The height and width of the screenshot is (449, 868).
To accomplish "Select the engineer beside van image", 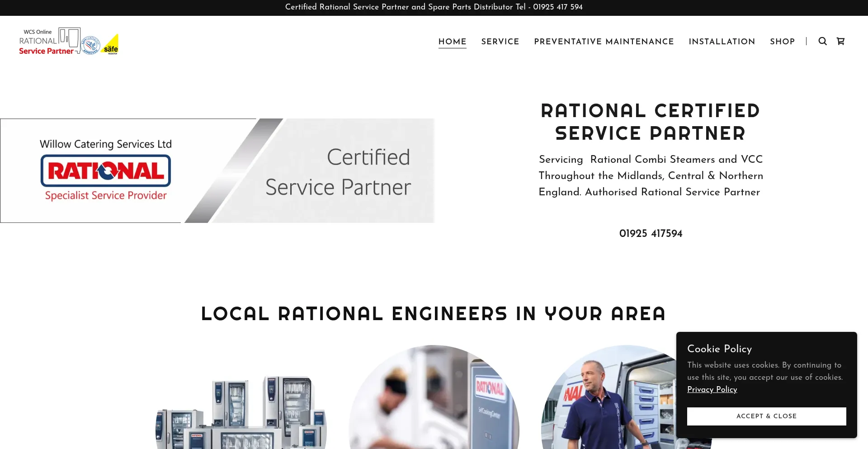I will click(627, 397).
